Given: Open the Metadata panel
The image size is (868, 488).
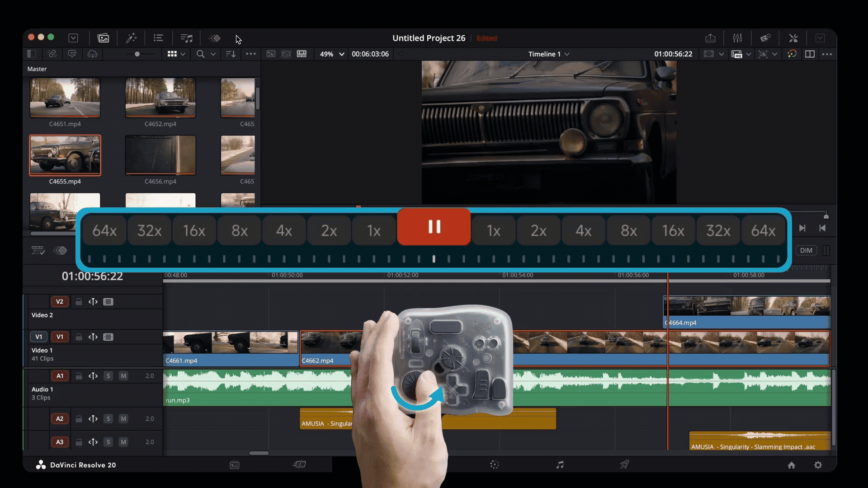Looking at the screenshot, I should point(765,38).
